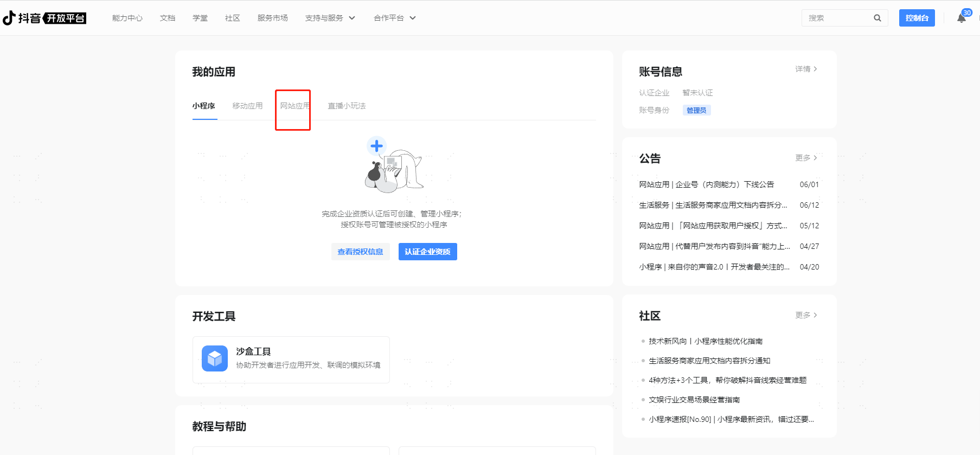Open announcement 生活服务商家应用文档内容拆分
This screenshot has height=455, width=980.
pos(713,205)
